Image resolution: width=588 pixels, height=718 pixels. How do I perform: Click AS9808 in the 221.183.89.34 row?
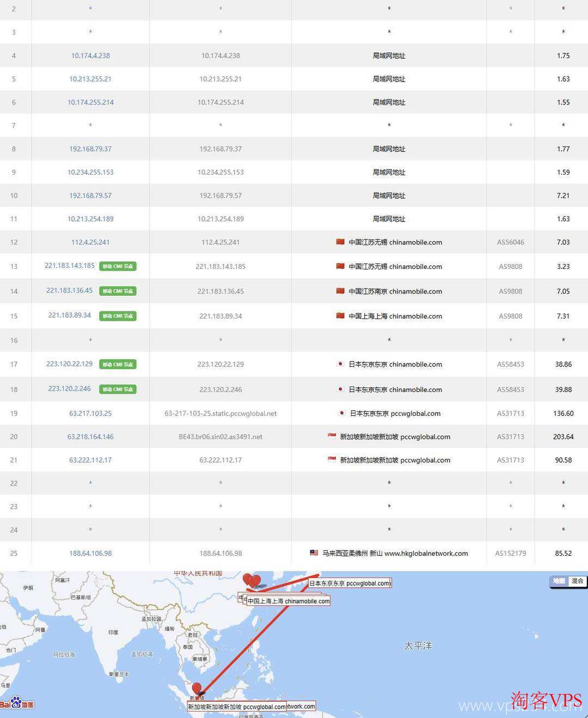511,316
